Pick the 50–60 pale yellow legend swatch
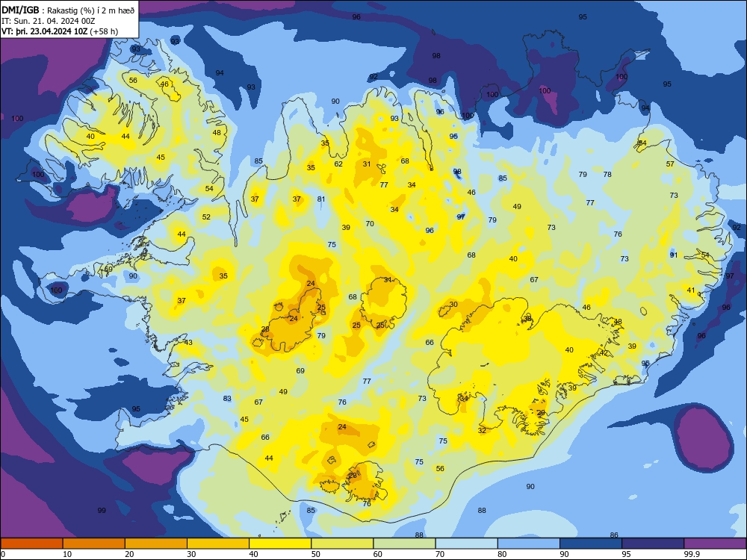 point(343,544)
